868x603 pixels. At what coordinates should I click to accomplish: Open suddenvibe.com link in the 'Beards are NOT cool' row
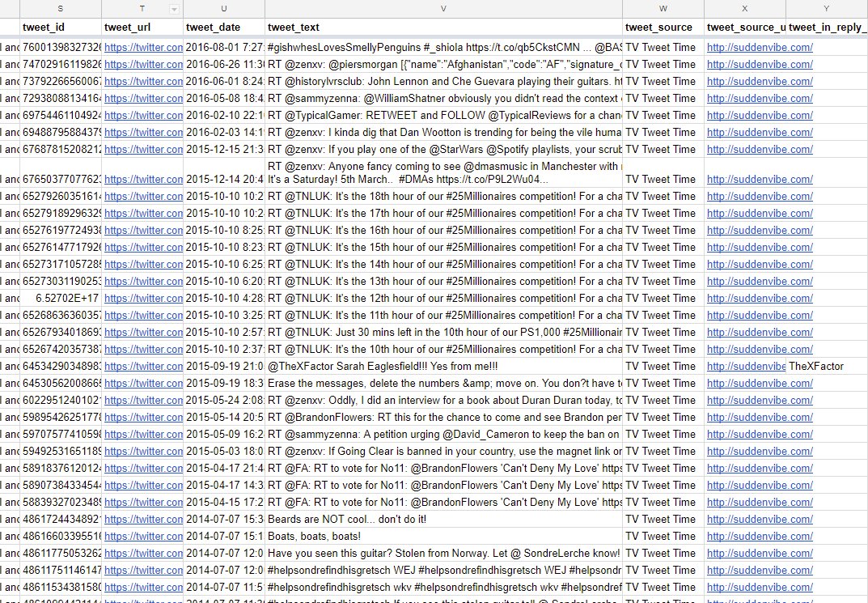click(760, 520)
